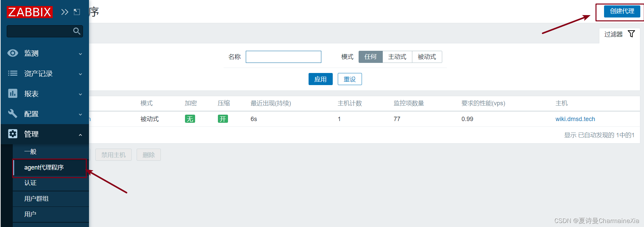Screen dimensions: 644x227
Task: Open the 认证 submenu item
Action: click(x=51, y=183)
